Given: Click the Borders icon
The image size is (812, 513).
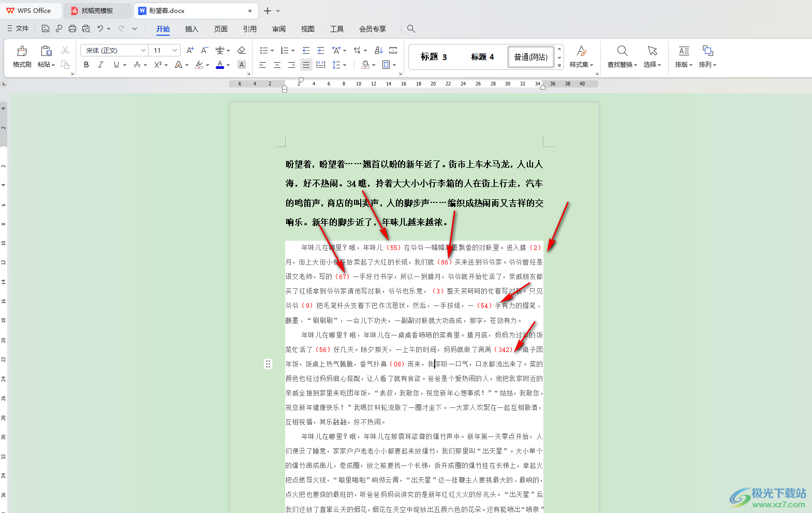Looking at the screenshot, I should click(x=386, y=65).
